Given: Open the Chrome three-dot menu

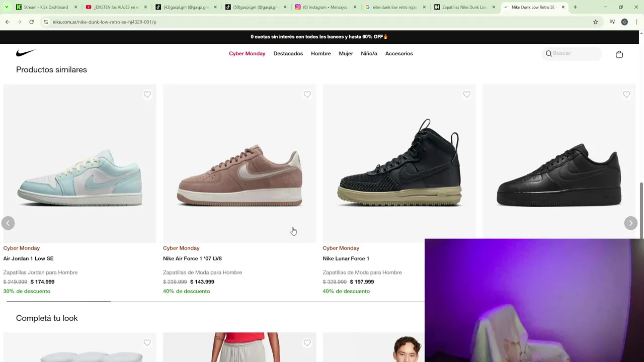Looking at the screenshot, I should (x=636, y=22).
